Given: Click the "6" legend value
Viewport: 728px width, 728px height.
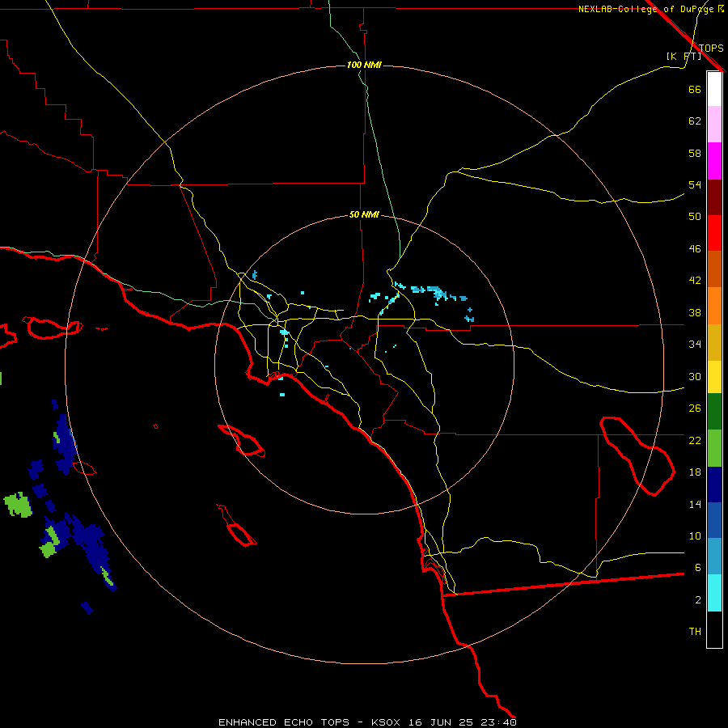Looking at the screenshot, I should click(x=698, y=568).
